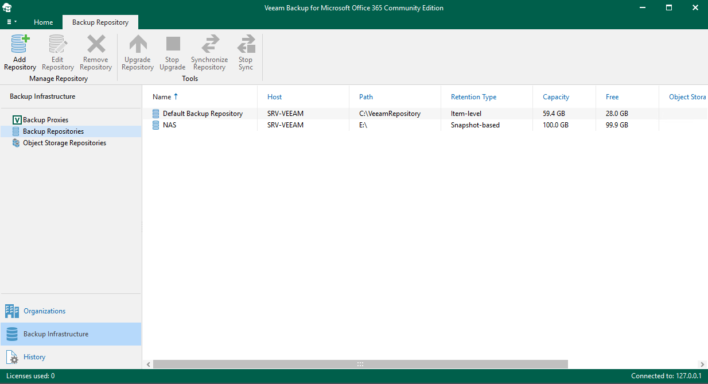Click the horizontal scrollbar right arrow
This screenshot has width=708, height=384.
(x=702, y=364)
